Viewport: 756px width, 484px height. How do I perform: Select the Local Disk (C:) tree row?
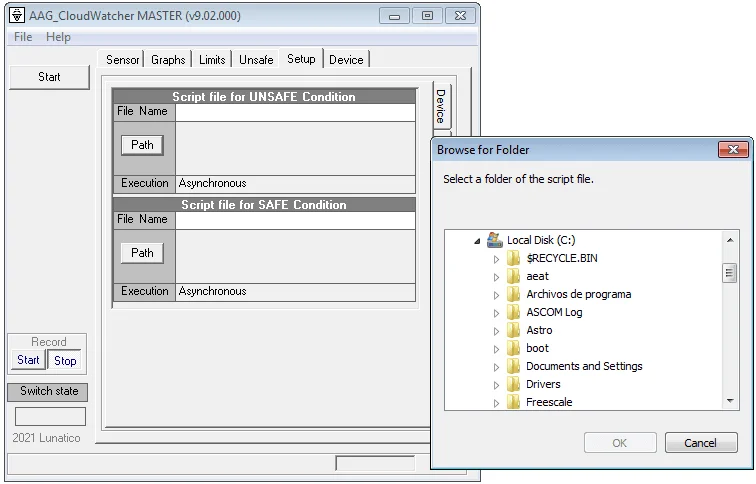coord(541,240)
